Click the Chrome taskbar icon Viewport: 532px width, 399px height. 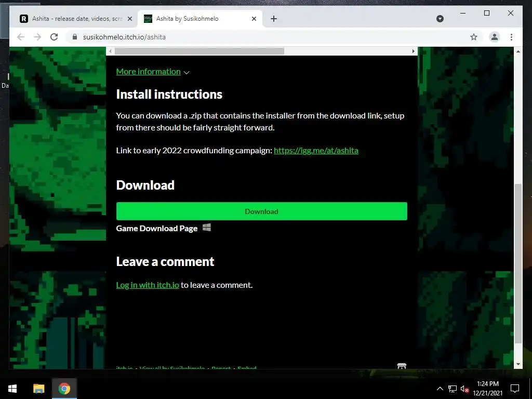click(x=64, y=389)
